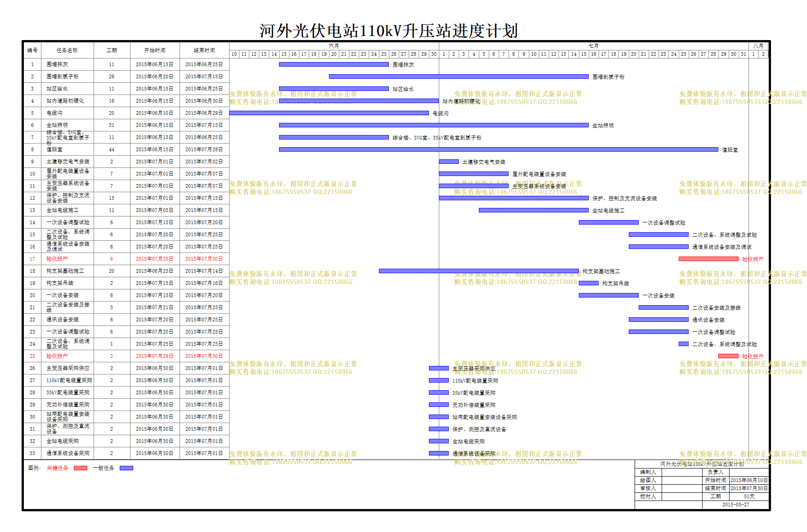The image size is (807, 532).
Task: Click the 任务名称 column header
Action: (67, 50)
